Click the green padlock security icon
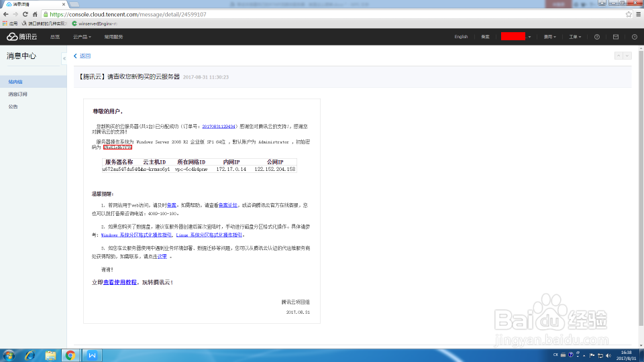644x362 pixels. [x=46, y=14]
